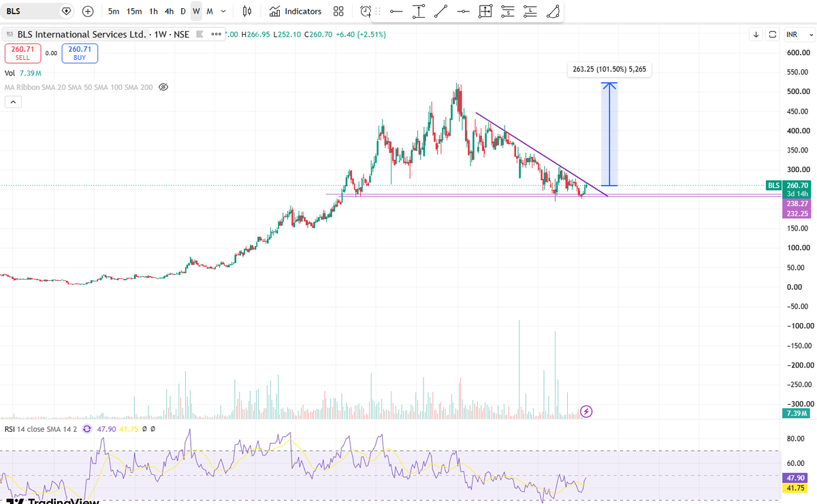Open the three-dot more menu in legend

[217, 34]
